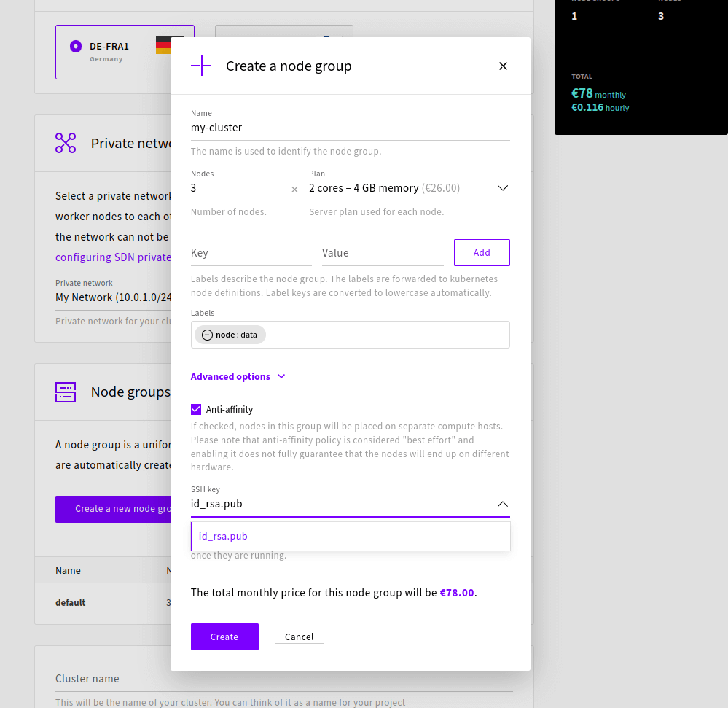Choose id_rsa.pub from the SSH key list

(x=351, y=537)
